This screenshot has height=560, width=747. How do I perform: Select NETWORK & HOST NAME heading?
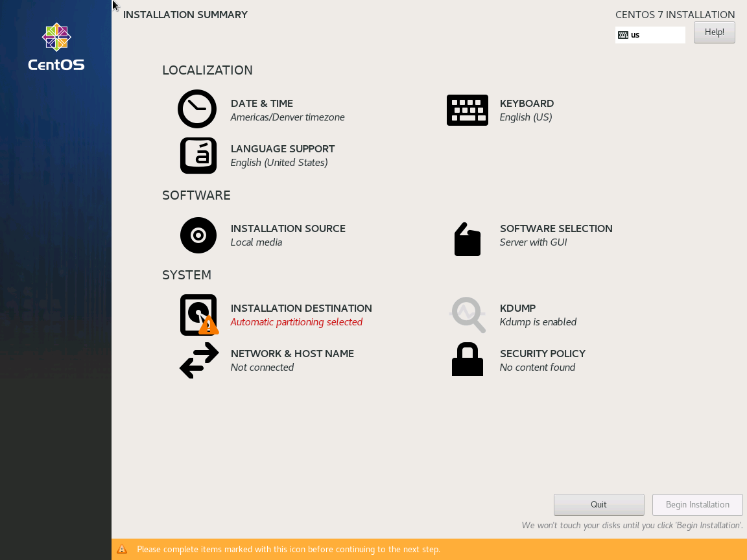(292, 353)
